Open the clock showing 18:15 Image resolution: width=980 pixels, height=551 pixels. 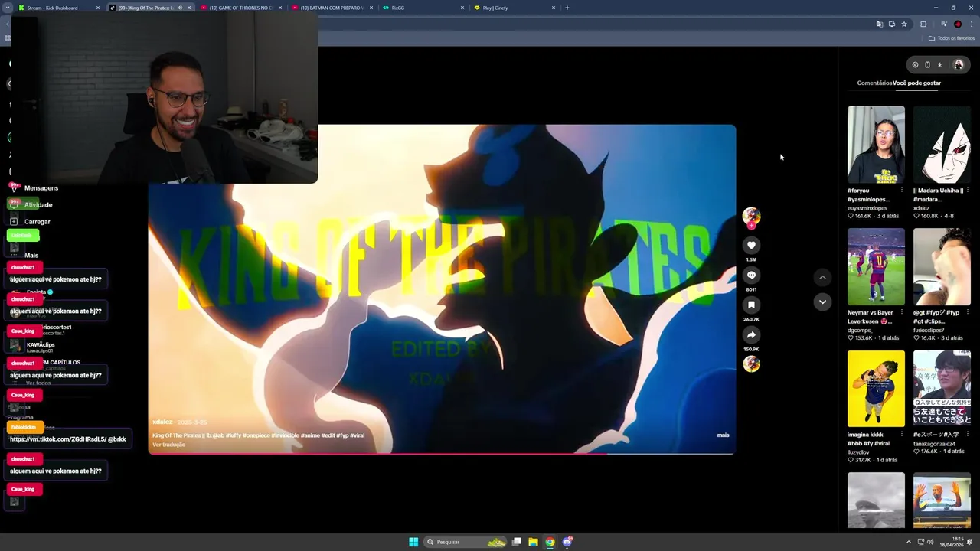tap(951, 542)
